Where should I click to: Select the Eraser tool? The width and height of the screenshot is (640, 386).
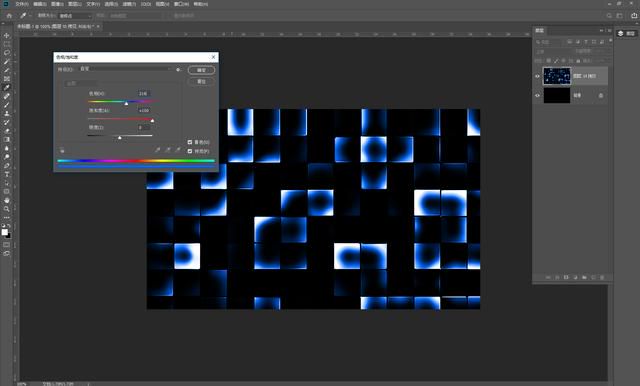[x=7, y=131]
